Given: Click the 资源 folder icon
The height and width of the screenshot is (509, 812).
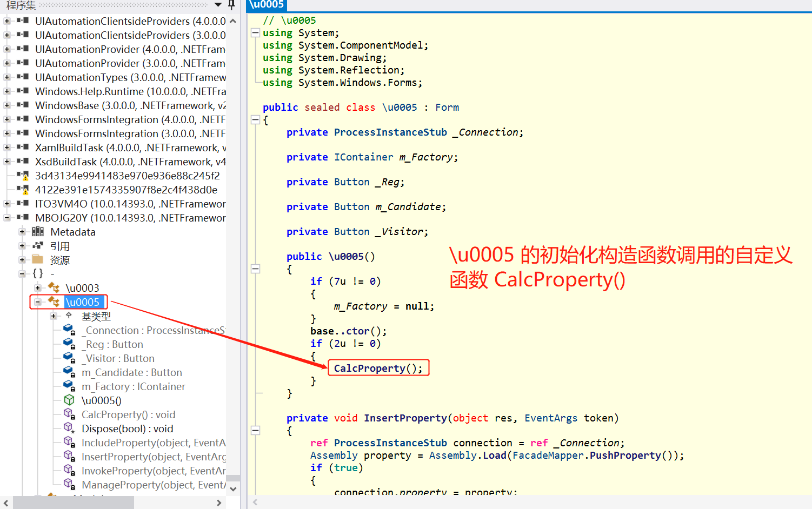Looking at the screenshot, I should pos(38,259).
